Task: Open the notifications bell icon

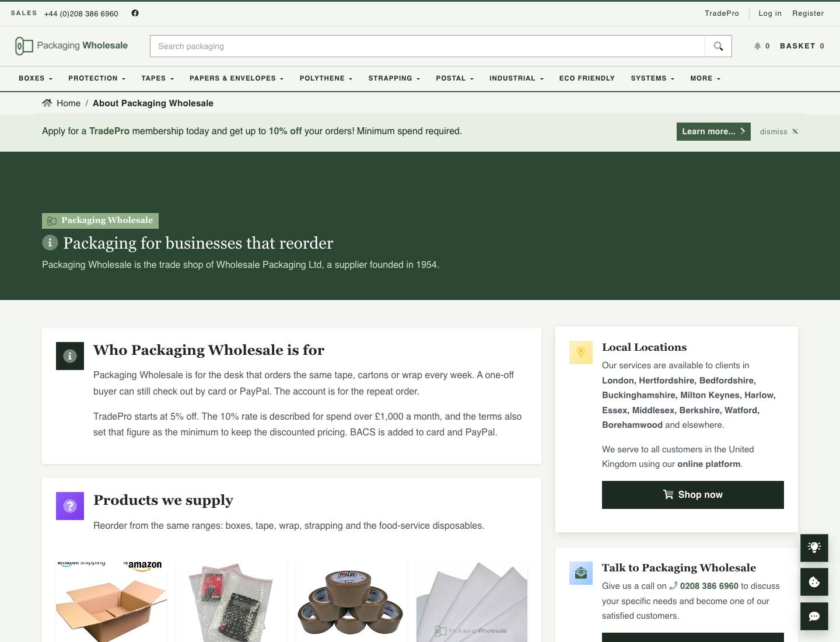Action: click(x=757, y=46)
